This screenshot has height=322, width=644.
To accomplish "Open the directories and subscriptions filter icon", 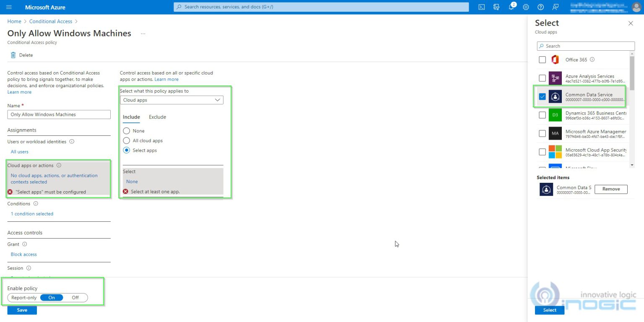I will pos(496,7).
